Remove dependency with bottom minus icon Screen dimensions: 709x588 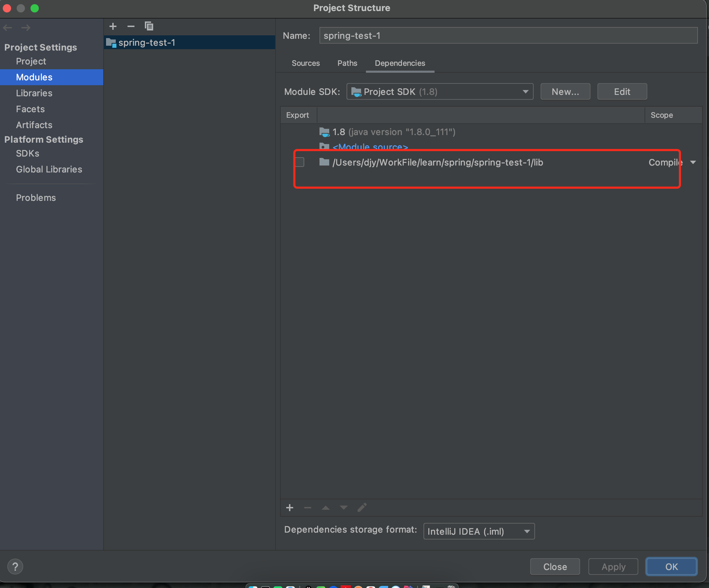coord(308,508)
